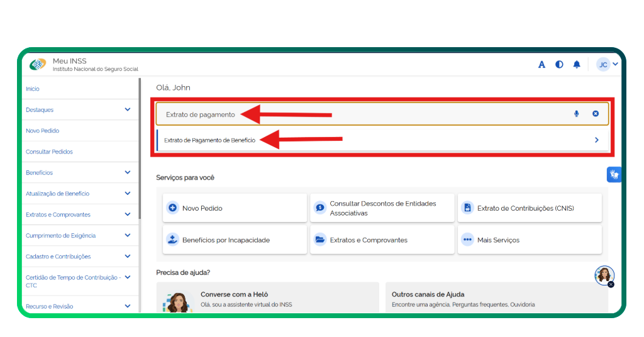The image size is (644, 337).
Task: Open notifications bell icon
Action: coord(577,64)
